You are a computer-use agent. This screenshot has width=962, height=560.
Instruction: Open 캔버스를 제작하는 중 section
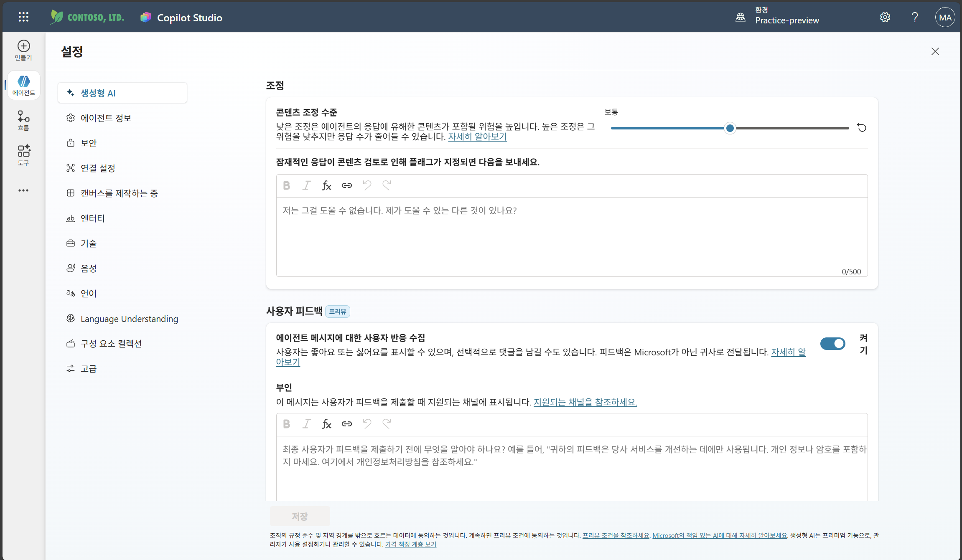pos(122,193)
